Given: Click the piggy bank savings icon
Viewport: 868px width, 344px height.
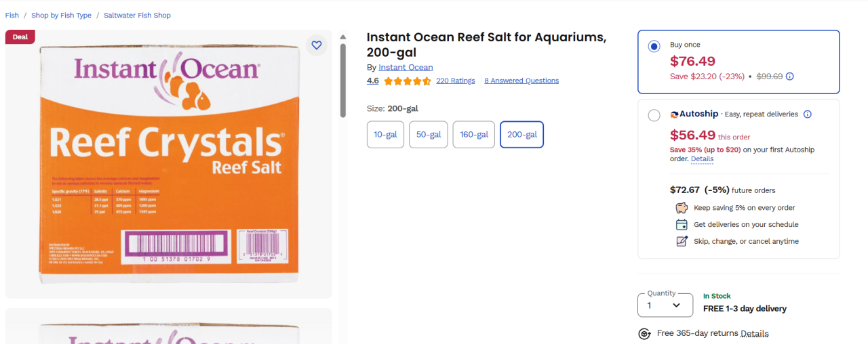Looking at the screenshot, I should (682, 208).
